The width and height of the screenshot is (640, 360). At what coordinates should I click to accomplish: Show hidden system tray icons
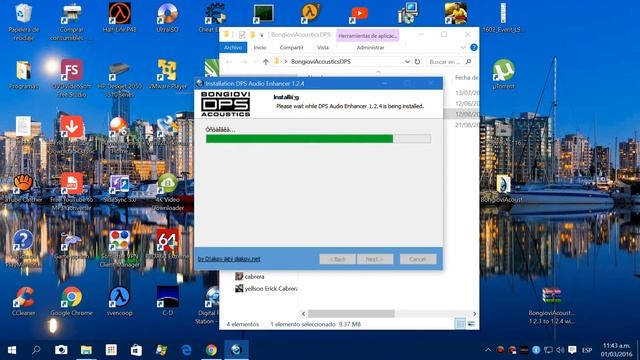(x=488, y=350)
